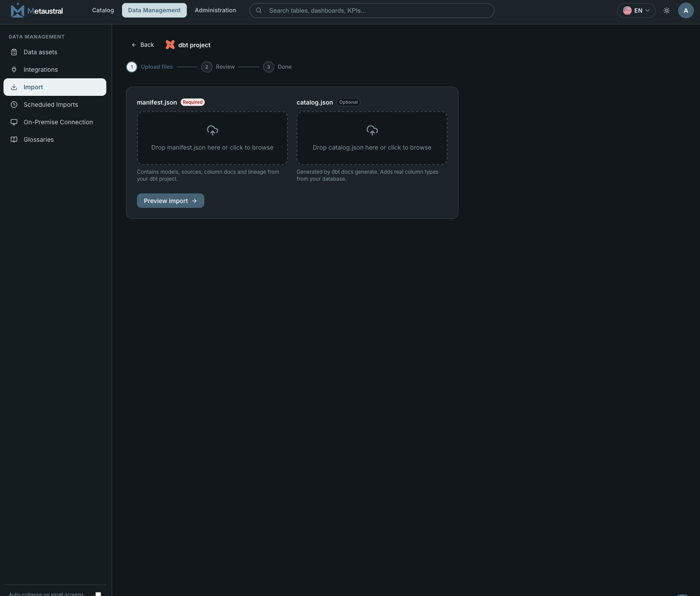Select the Data Management tab

coord(154,10)
